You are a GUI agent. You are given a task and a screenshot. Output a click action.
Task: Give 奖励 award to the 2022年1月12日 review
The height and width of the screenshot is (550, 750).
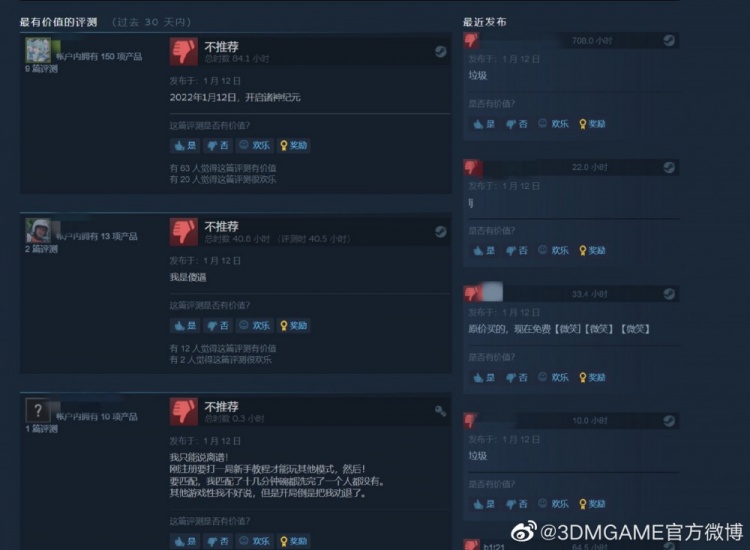[x=294, y=145]
